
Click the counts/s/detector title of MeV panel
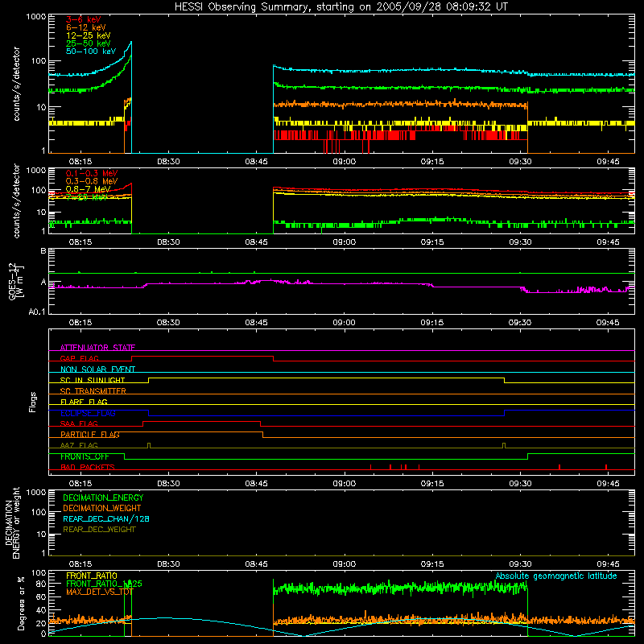point(16,200)
